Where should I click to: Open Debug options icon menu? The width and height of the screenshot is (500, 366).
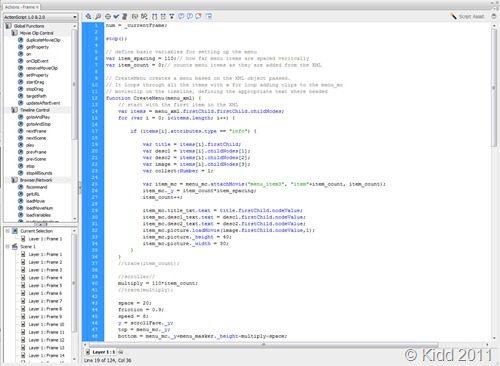144,16
